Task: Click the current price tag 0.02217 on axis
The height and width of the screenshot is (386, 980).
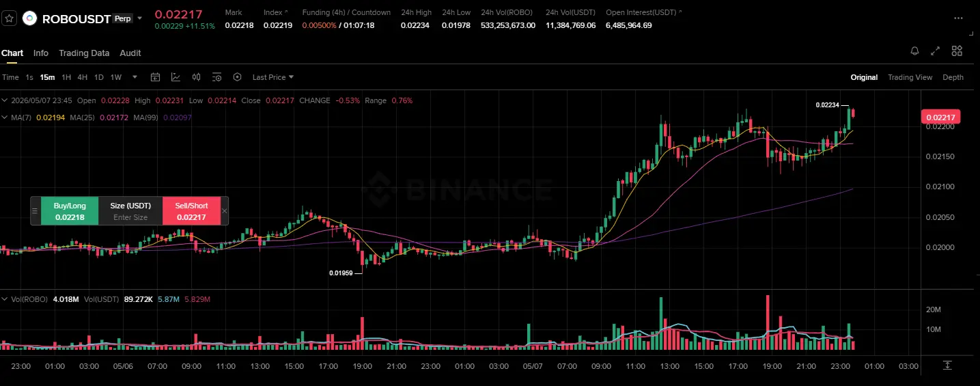Action: [x=941, y=118]
